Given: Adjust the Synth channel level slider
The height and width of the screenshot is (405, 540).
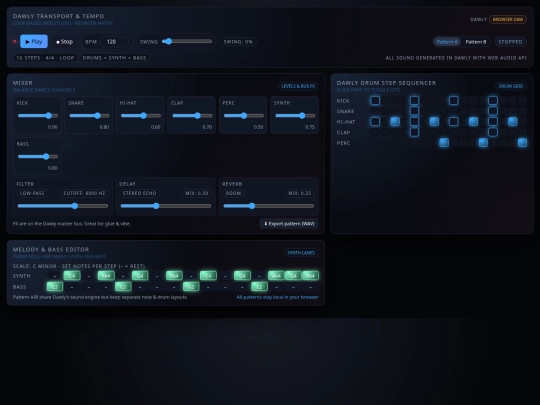Looking at the screenshot, I should click(x=295, y=116).
